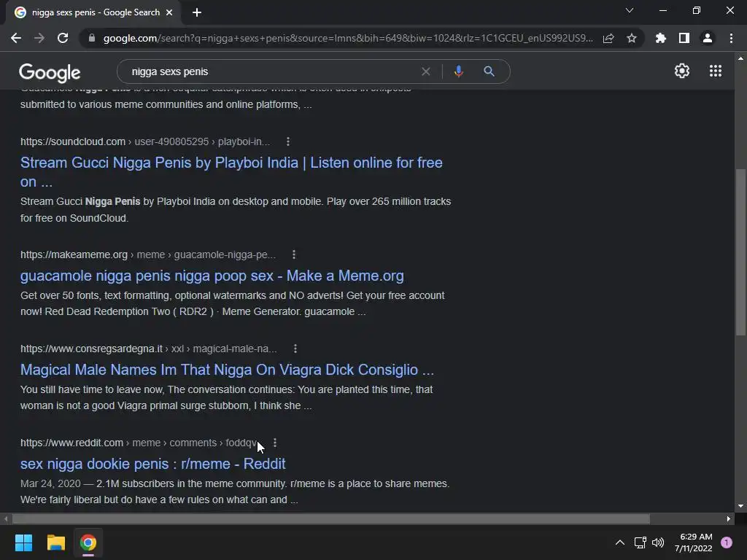Click the https://soundcloud.com breadcrumb URL
747x560 pixels.
[x=73, y=141]
